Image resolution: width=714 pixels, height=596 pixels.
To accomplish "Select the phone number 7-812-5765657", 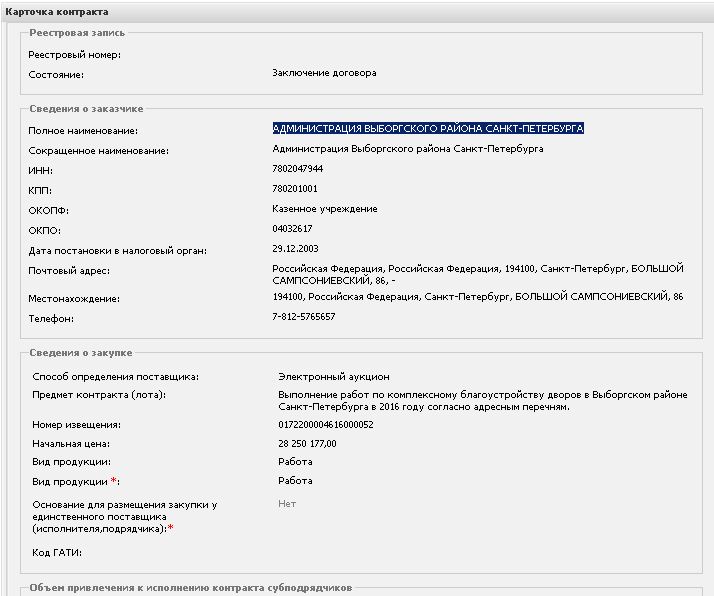I will coord(304,317).
